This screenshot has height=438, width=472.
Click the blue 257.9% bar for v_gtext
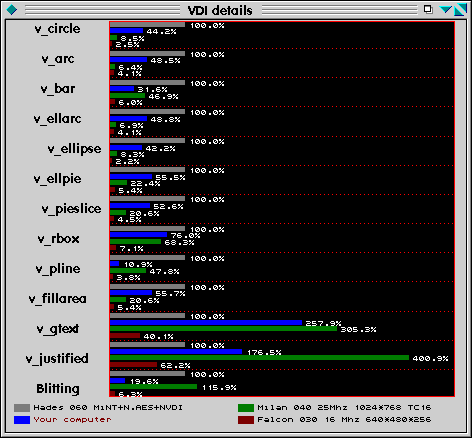(206, 323)
